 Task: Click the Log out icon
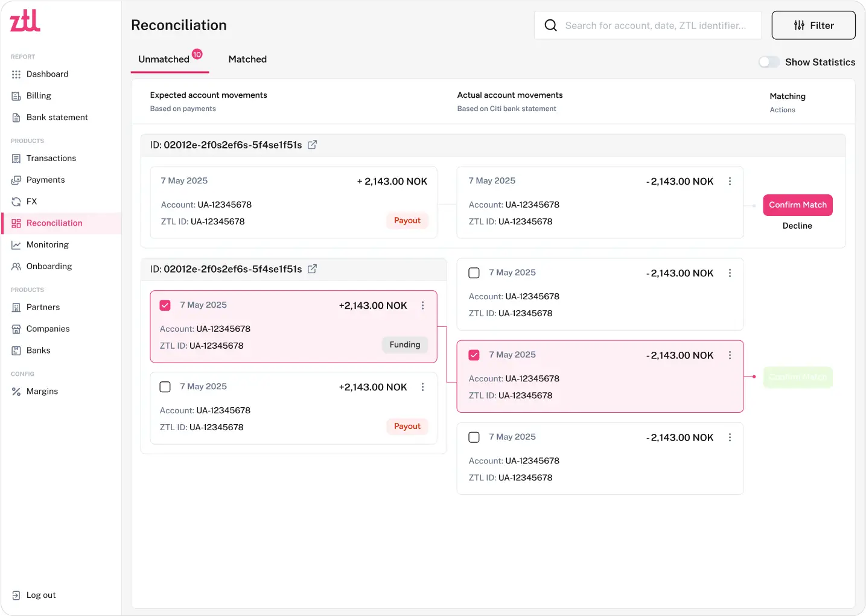point(16,595)
